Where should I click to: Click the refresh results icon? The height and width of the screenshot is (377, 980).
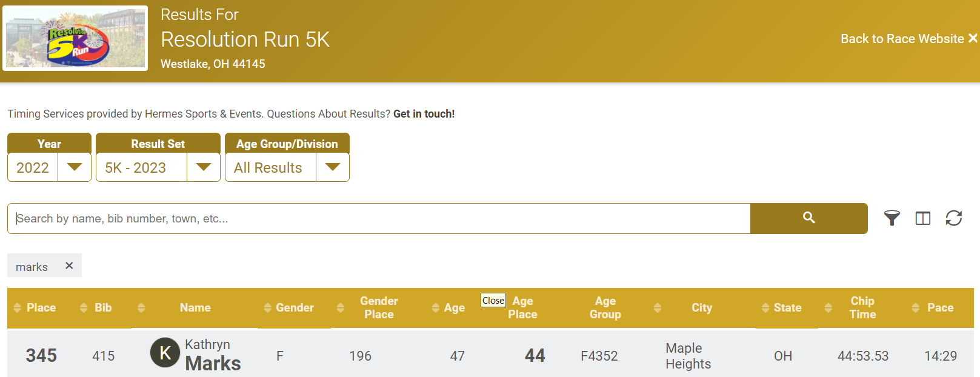click(953, 218)
